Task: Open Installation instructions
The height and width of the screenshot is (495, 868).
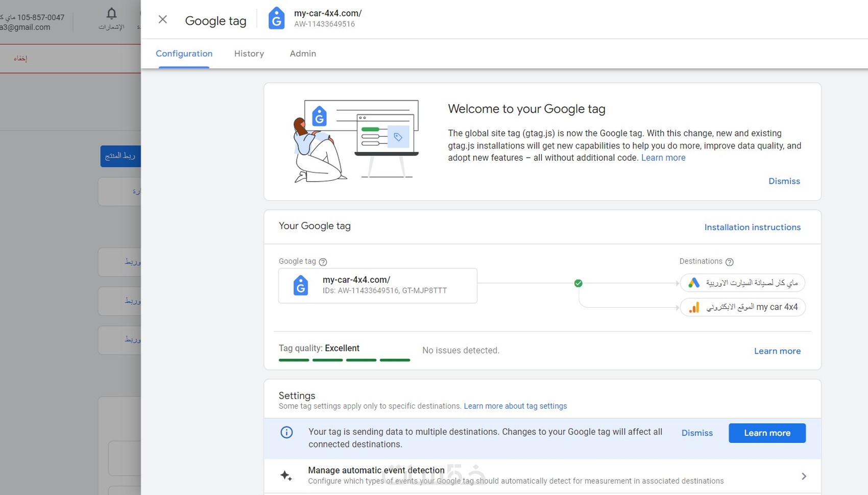Action: [x=752, y=227]
